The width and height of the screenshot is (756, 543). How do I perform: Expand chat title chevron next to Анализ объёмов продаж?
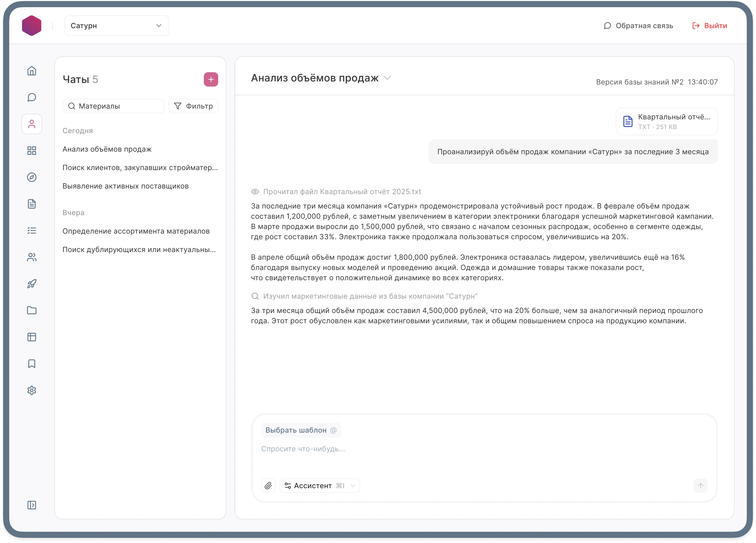(387, 78)
